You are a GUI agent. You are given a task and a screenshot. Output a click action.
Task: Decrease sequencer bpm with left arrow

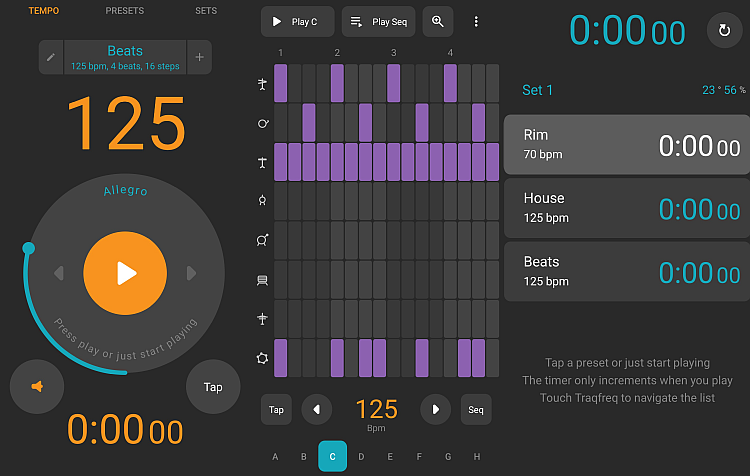coord(317,409)
